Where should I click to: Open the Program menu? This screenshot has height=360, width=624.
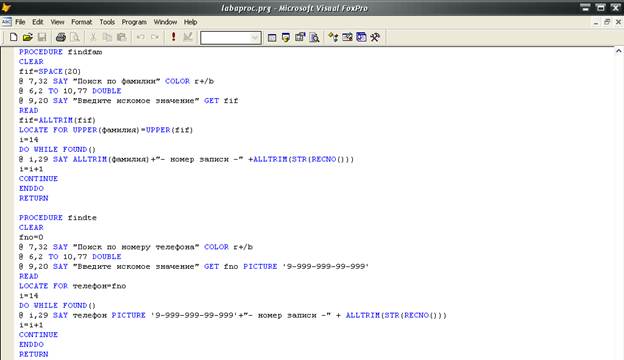coord(134,22)
